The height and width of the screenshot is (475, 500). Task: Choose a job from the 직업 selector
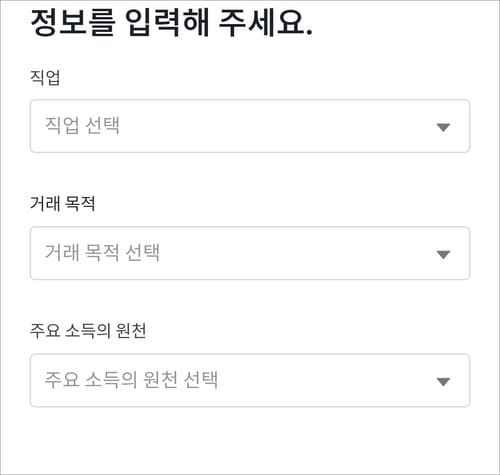pyautogui.click(x=250, y=126)
